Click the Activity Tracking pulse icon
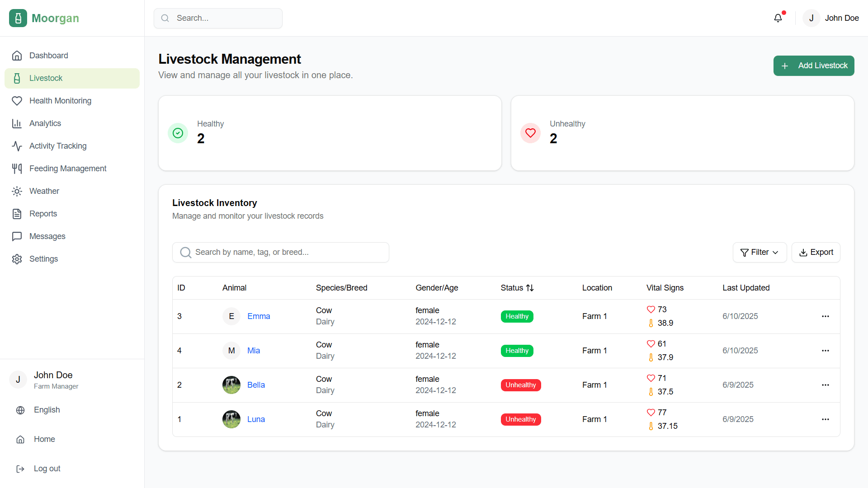Image resolution: width=868 pixels, height=488 pixels. click(x=17, y=145)
